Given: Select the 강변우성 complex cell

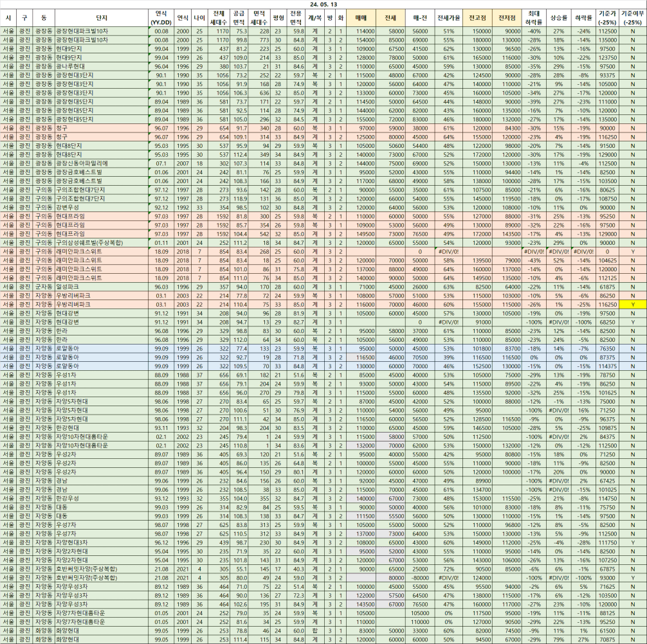Looking at the screenshot, I should (102, 208).
